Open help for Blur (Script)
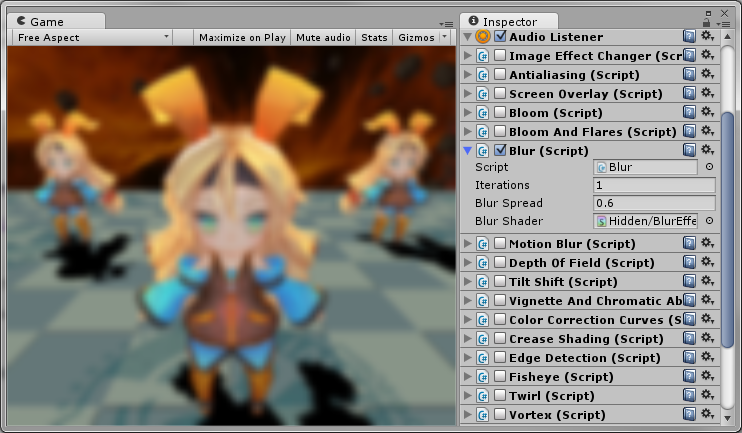The image size is (742, 433). tap(689, 150)
